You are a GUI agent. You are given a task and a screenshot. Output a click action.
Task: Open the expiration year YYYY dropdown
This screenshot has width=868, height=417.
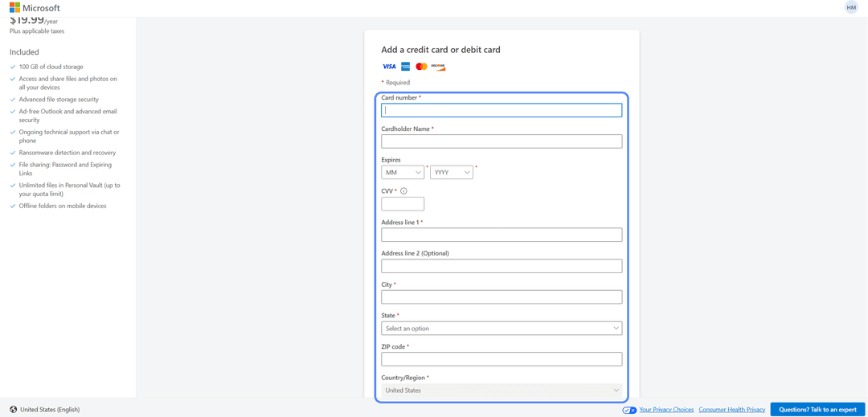[x=452, y=173]
